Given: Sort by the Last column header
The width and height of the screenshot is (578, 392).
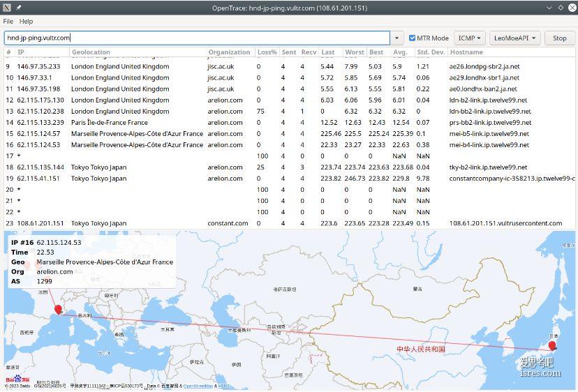Looking at the screenshot, I should 330,52.
